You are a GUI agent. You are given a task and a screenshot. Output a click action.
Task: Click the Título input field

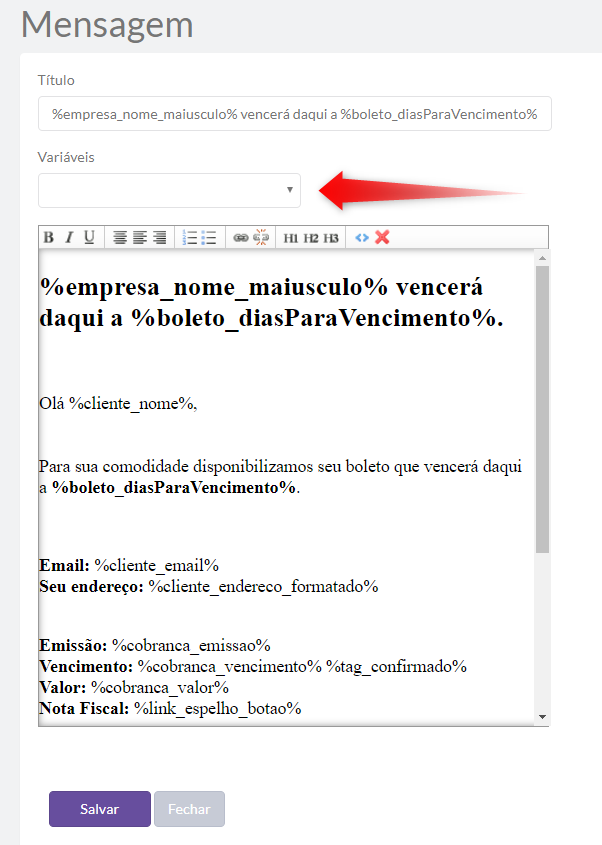click(294, 114)
